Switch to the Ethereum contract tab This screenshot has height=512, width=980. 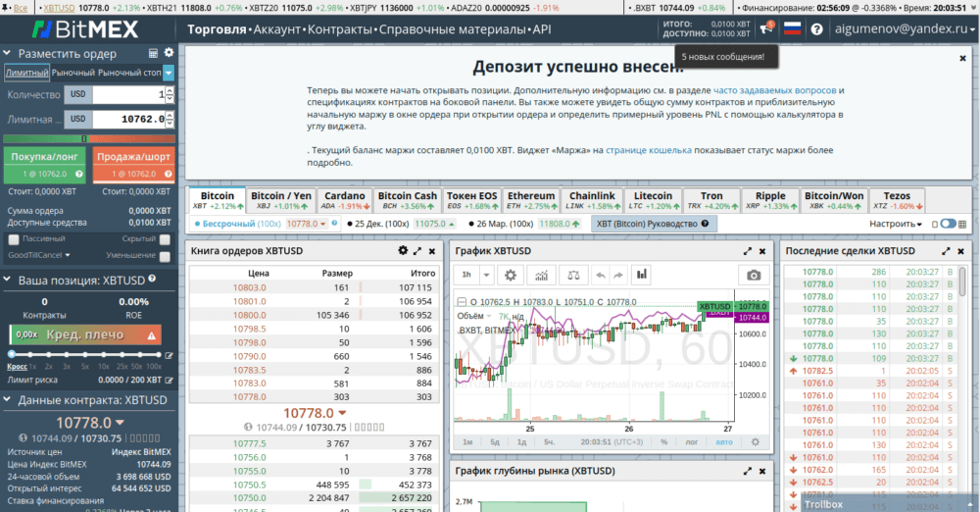click(530, 200)
